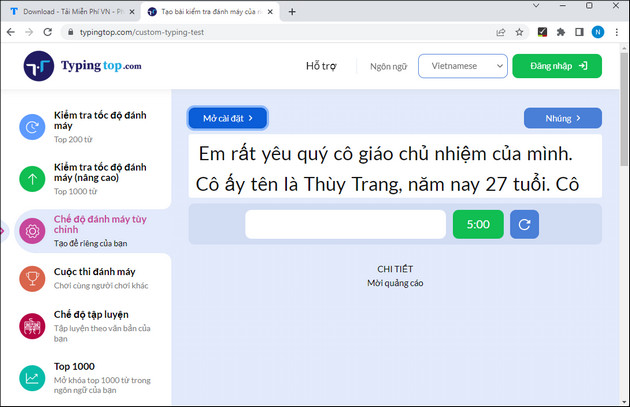Click the Mời quảng cáo link

395,283
